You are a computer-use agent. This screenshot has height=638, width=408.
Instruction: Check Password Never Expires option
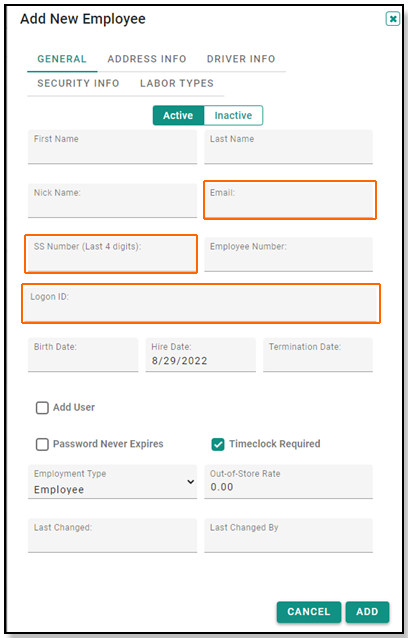pos(42,444)
